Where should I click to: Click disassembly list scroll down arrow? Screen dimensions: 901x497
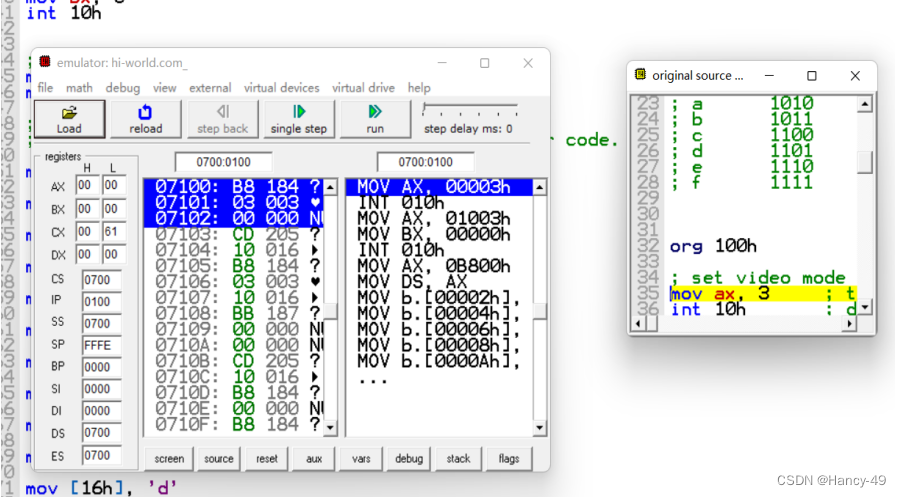539,427
